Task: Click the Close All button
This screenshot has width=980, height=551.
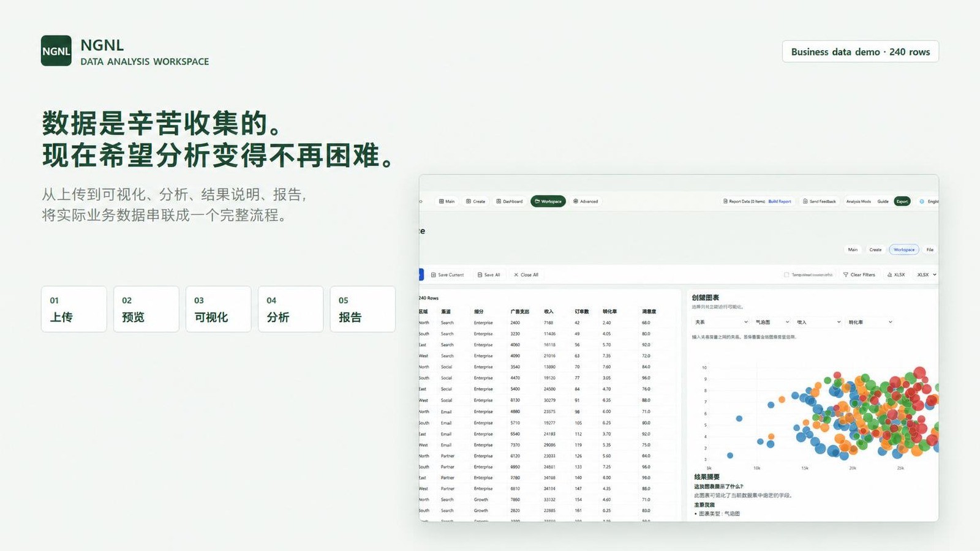Action: point(526,275)
